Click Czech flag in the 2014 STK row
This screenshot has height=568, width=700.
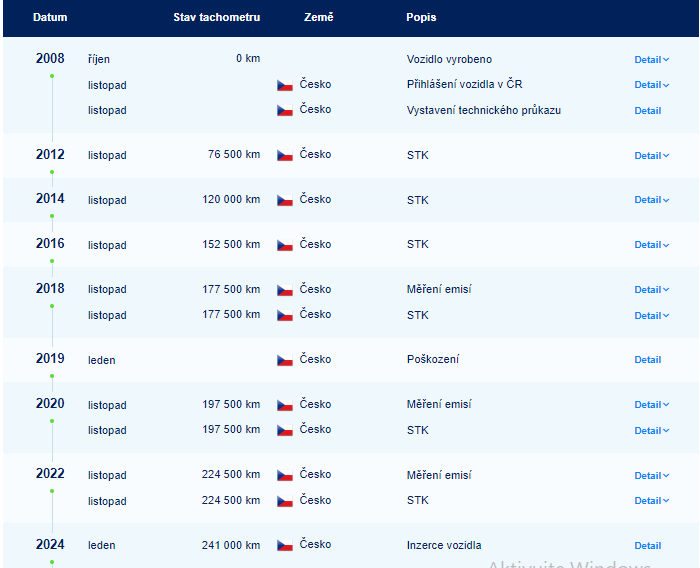285,200
